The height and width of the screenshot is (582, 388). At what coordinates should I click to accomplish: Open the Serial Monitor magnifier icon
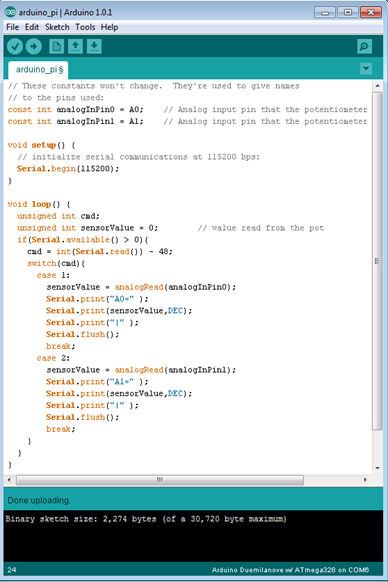(364, 46)
